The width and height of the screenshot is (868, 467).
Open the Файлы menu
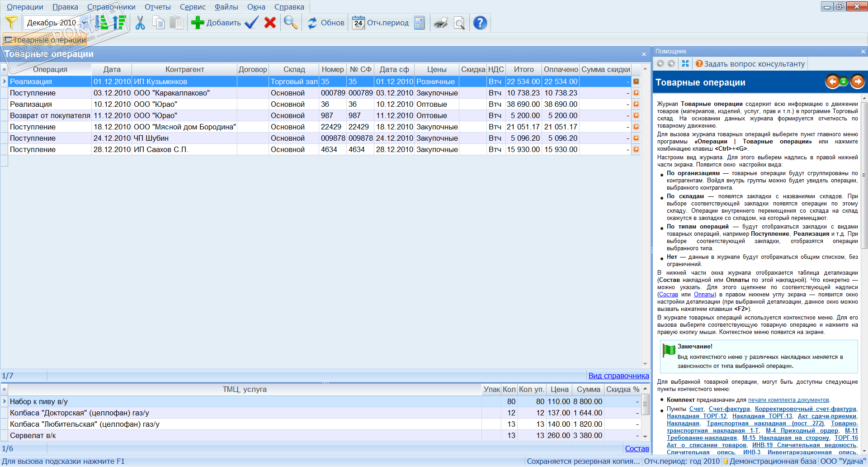click(226, 7)
